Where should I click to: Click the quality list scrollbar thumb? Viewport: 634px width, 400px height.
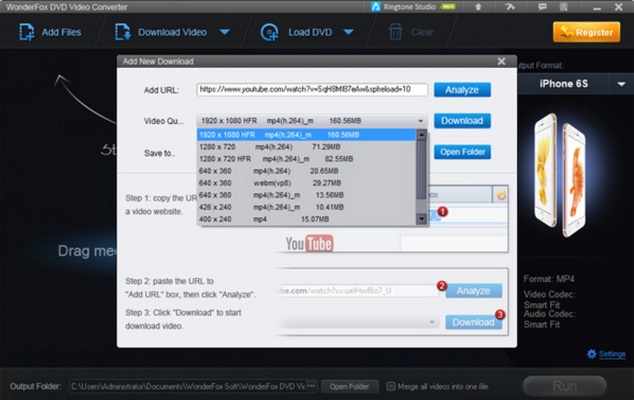(x=421, y=170)
